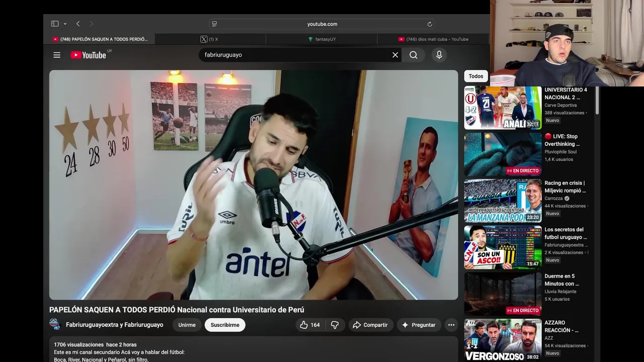Click the Los secretos del futbol uruguayo title
The image size is (644, 362).
pos(566,233)
